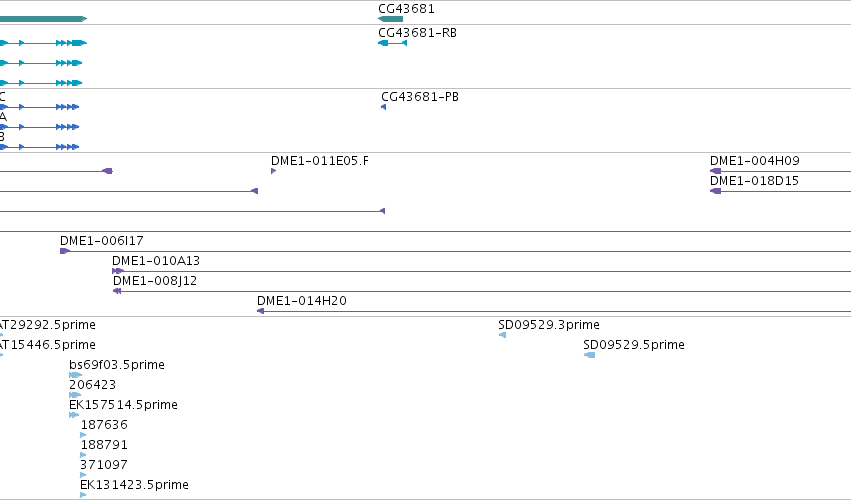Select the EK157514.5prime EST glyph
Image resolution: width=851 pixels, height=500 pixels.
(74, 415)
